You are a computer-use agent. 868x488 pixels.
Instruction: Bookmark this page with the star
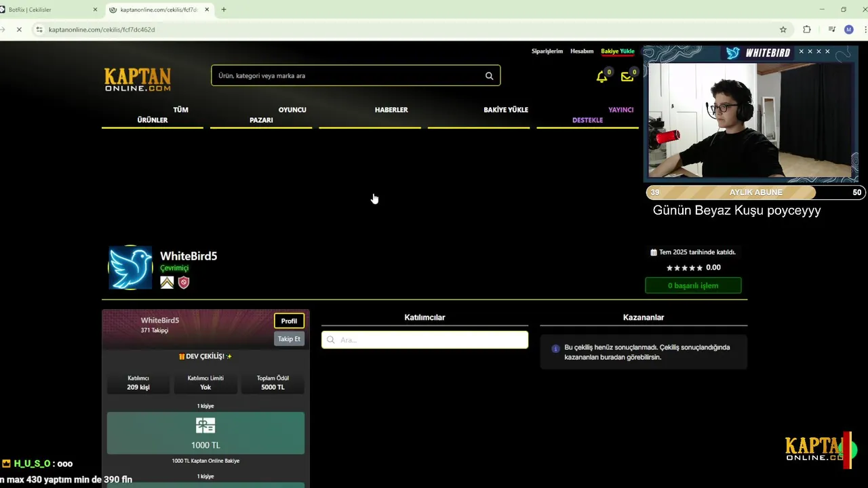pos(783,30)
